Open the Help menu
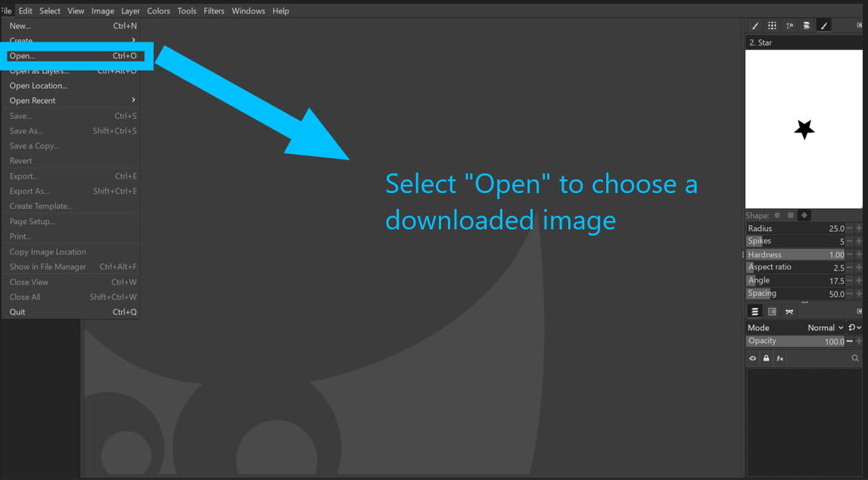This screenshot has height=480, width=868. pyautogui.click(x=281, y=11)
